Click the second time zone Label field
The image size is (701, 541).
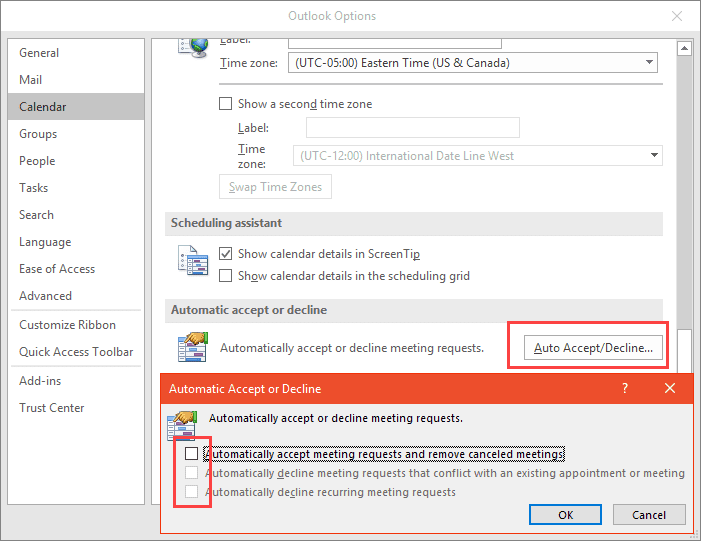click(x=412, y=128)
